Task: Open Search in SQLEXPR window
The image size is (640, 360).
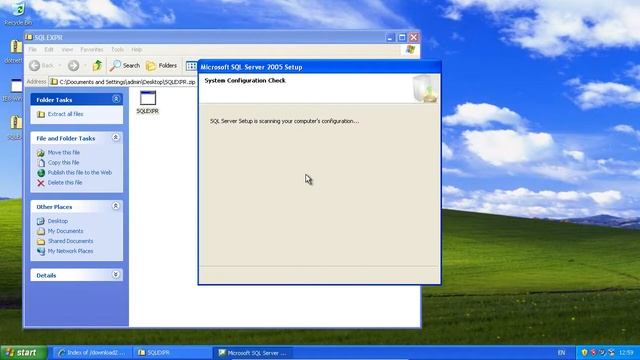Action: 125,65
